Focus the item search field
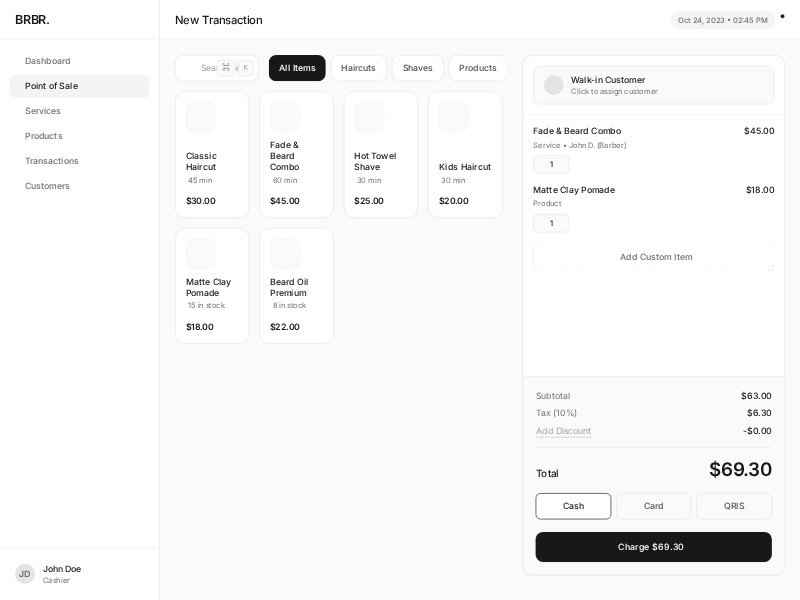Screen dimensions: 800x600 coord(205,68)
